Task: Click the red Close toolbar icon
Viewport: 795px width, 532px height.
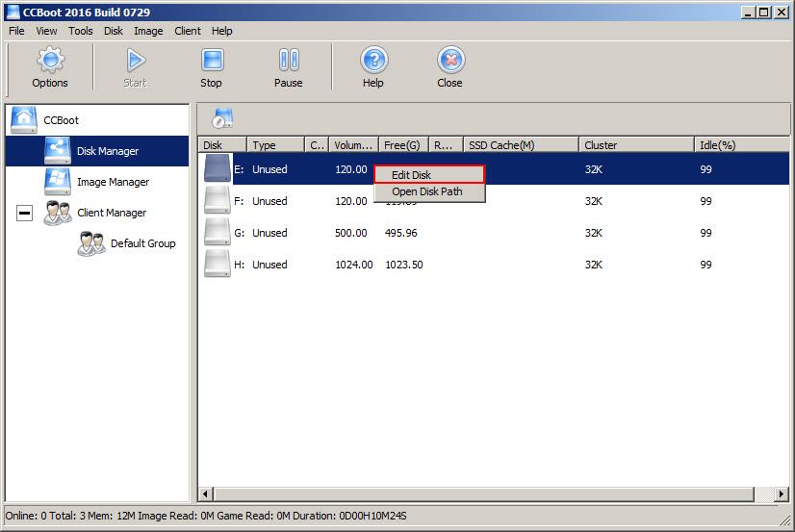Action: coord(450,60)
